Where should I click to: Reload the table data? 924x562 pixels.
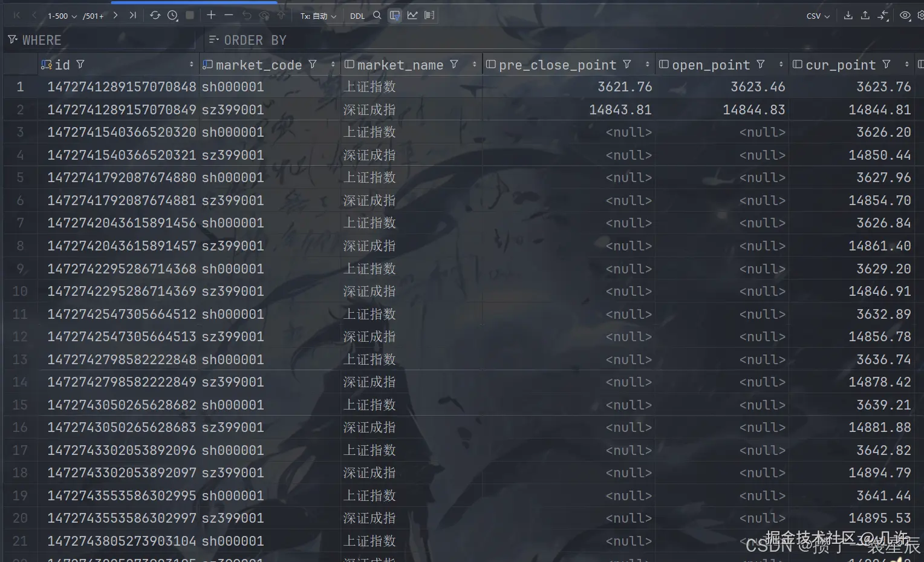155,15
